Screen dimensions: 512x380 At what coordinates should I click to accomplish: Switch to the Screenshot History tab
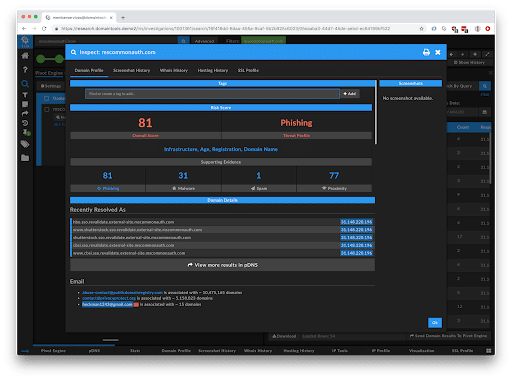click(x=131, y=70)
